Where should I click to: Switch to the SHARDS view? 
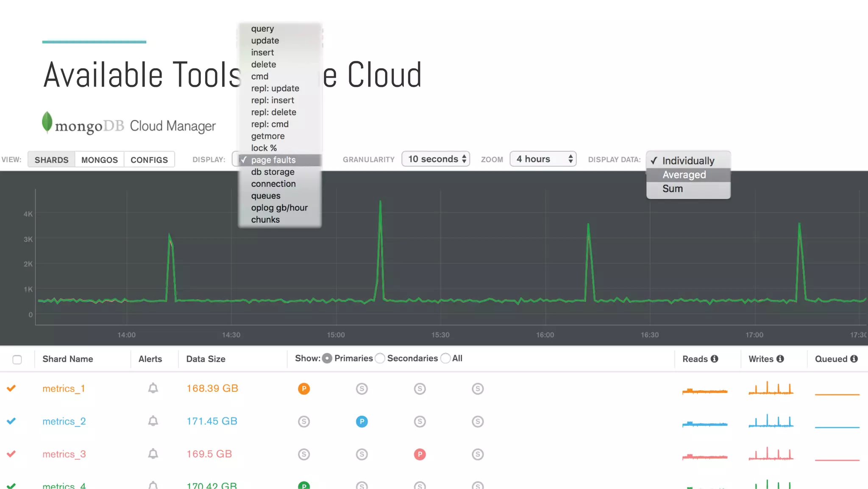[x=51, y=159]
